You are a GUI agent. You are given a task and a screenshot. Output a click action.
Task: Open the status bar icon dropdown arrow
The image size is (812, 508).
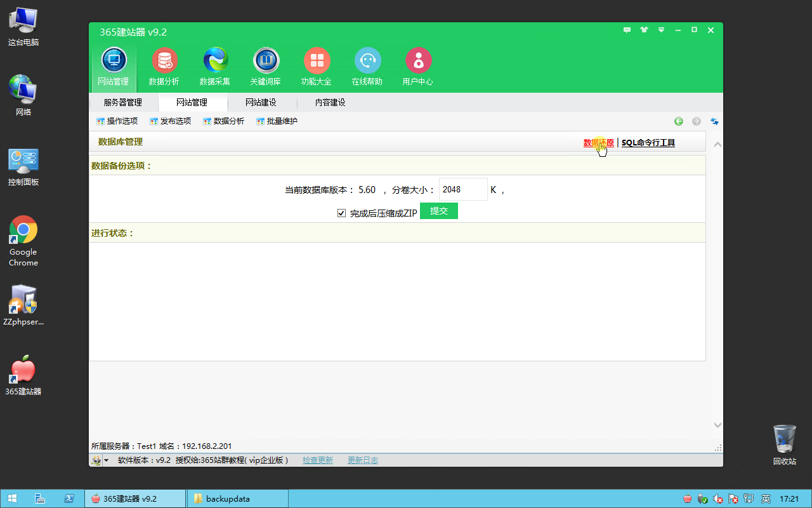coord(106,460)
